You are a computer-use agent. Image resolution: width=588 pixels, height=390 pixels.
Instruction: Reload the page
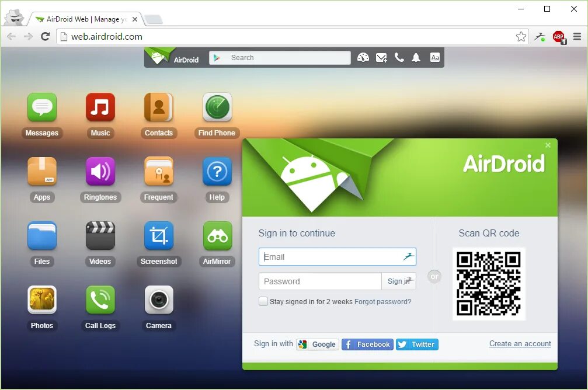tap(46, 36)
